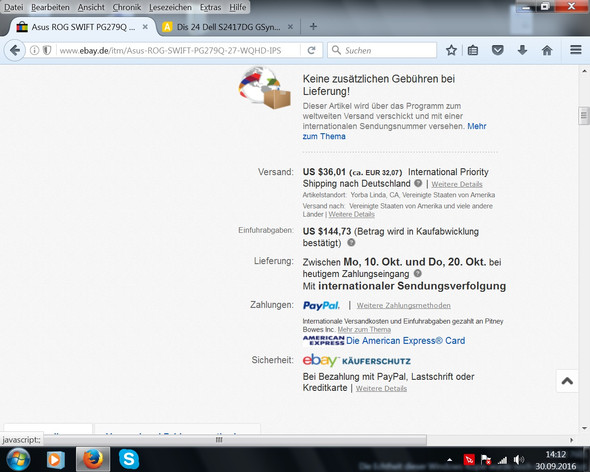Click the vertical scrollbar down arrow

pos(584,428)
